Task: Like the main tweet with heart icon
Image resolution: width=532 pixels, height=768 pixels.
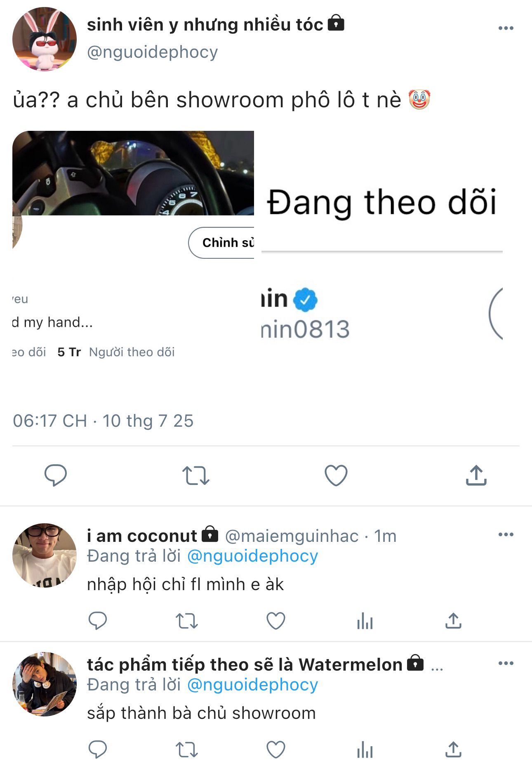Action: (336, 475)
